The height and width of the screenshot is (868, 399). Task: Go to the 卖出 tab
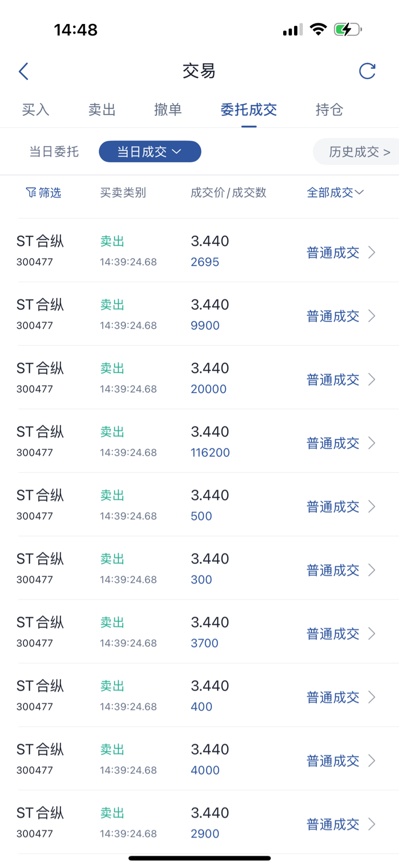click(x=102, y=110)
